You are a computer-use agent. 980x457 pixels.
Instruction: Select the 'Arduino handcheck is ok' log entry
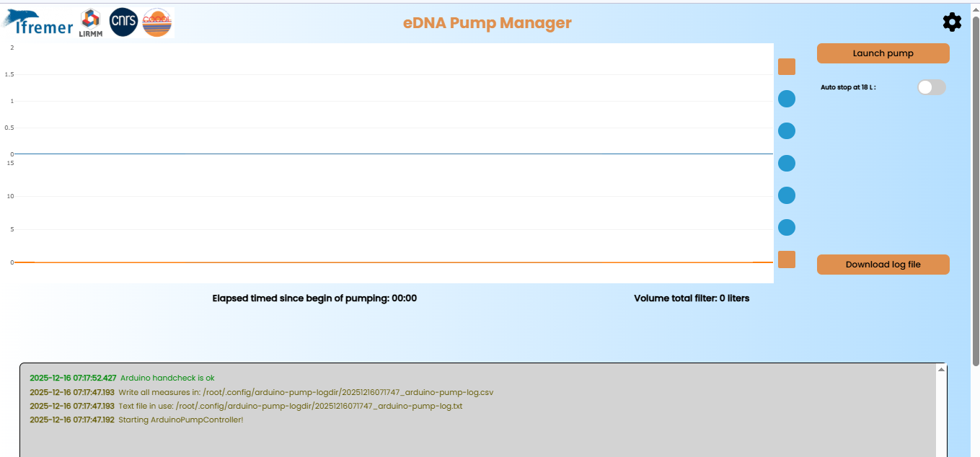[167, 378]
